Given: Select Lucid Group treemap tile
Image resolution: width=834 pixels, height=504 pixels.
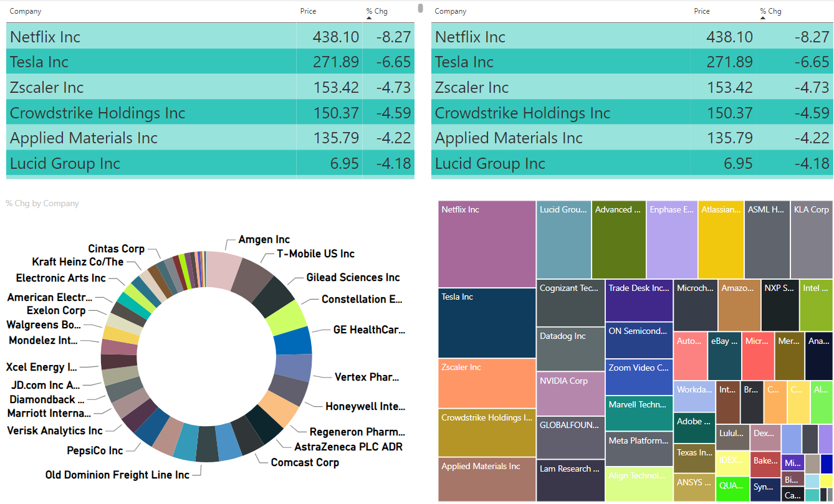Looking at the screenshot, I should tap(564, 240).
